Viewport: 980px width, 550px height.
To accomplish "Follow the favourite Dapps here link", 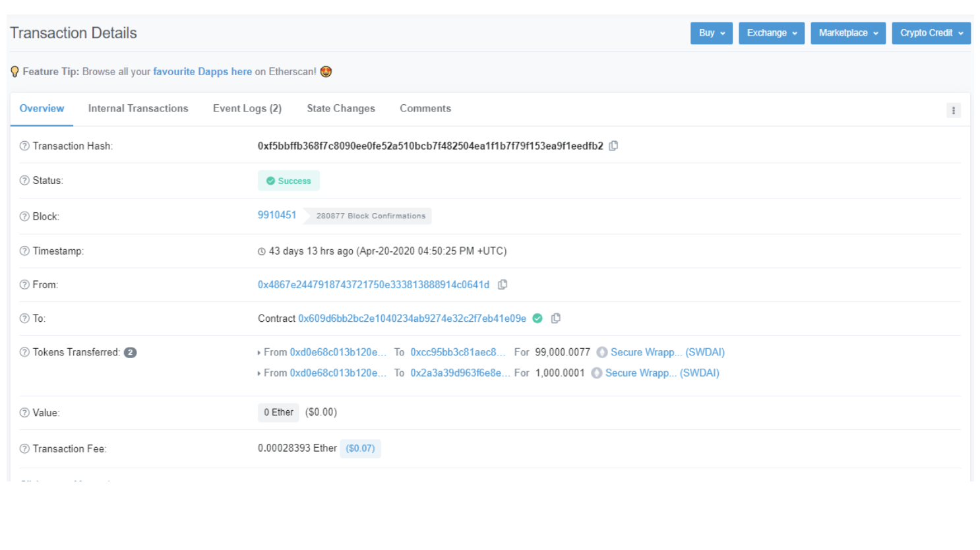I will pyautogui.click(x=202, y=72).
